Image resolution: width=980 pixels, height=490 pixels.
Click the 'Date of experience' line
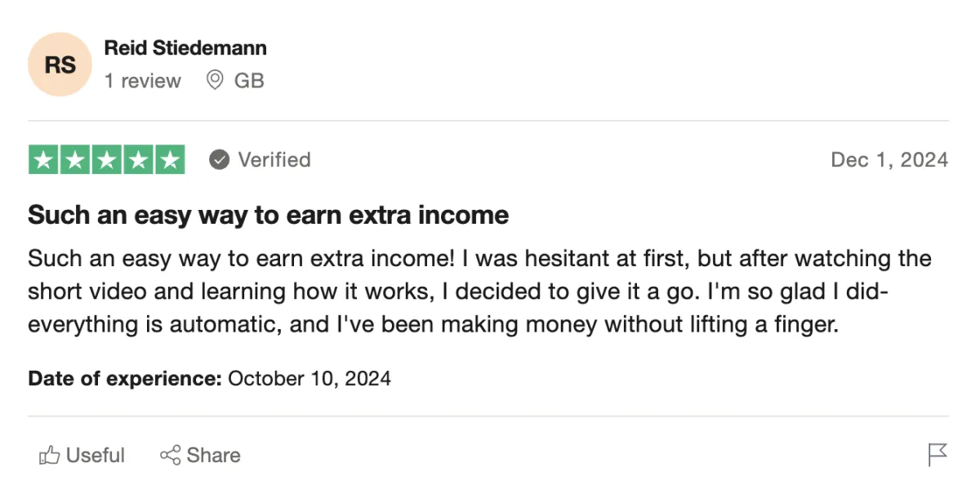(209, 379)
